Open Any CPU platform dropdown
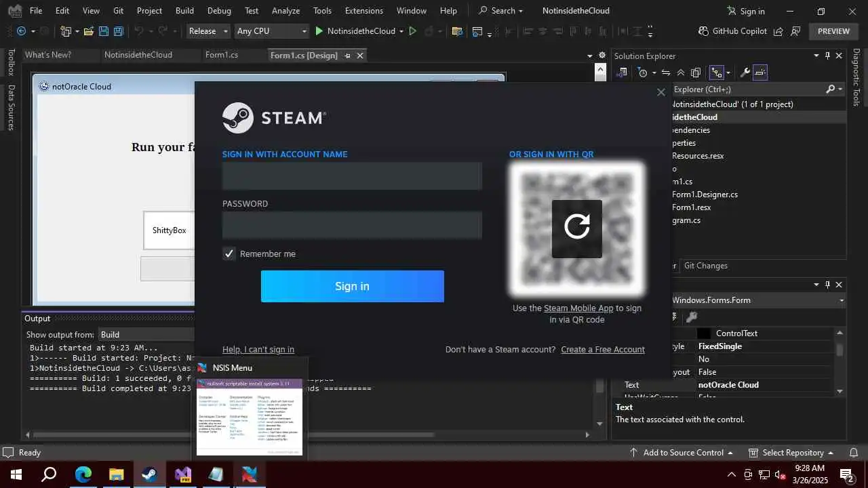 tap(272, 31)
